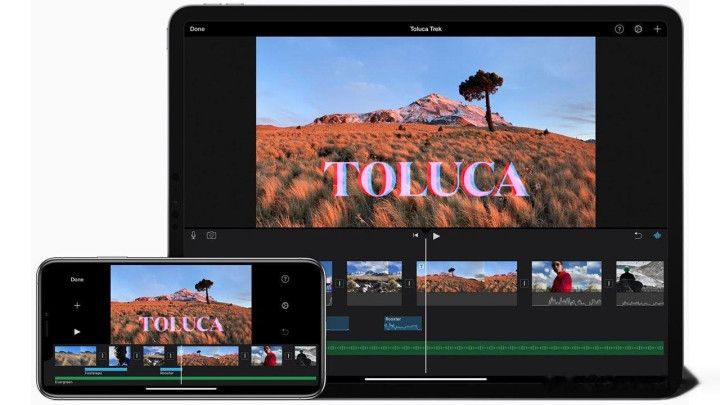
Task: Skip to beginning on the iPad timeline
Action: 415,236
